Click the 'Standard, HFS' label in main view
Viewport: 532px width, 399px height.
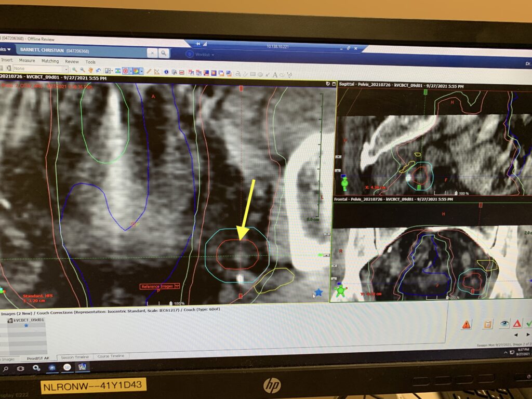[x=38, y=296]
